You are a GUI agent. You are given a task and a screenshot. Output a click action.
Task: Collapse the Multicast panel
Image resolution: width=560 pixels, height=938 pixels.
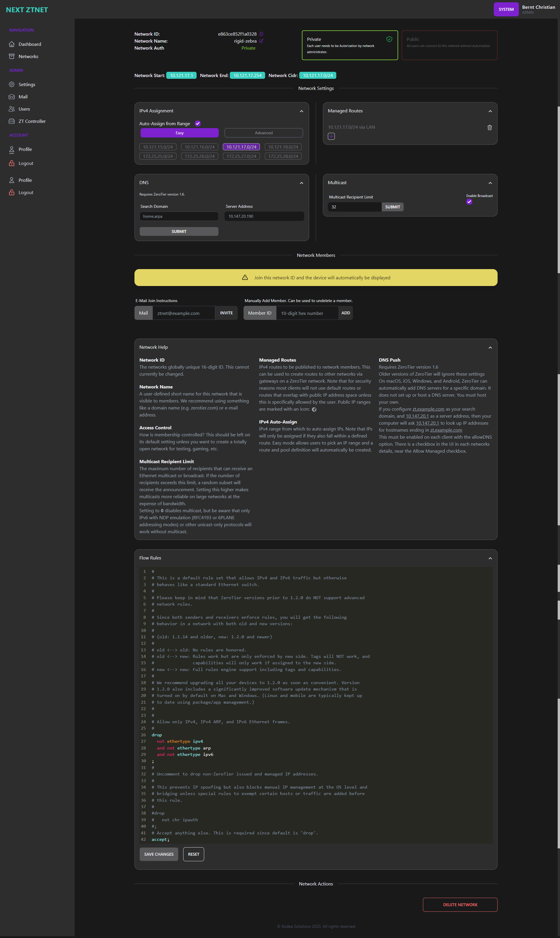[x=490, y=183]
